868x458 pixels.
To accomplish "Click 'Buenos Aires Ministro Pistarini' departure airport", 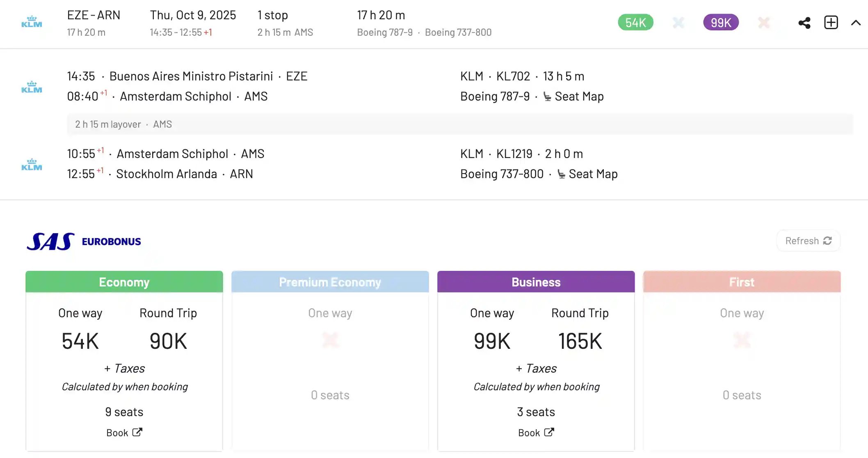I will pos(191,76).
